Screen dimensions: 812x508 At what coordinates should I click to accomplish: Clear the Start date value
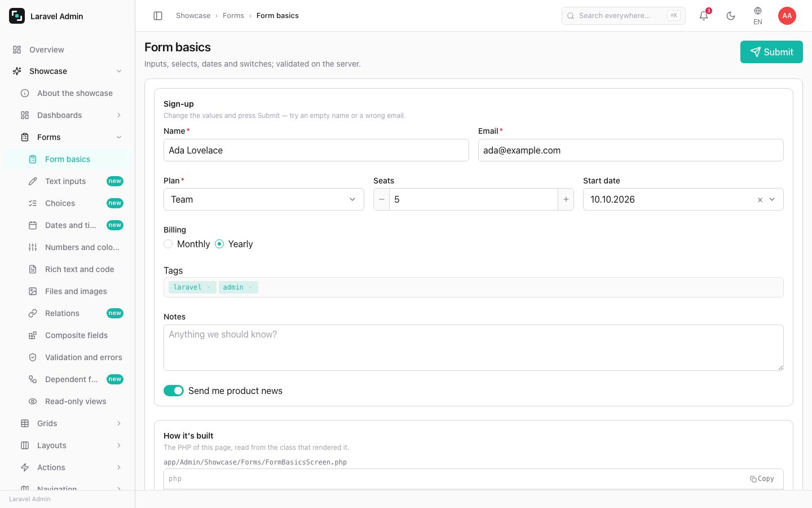point(760,200)
